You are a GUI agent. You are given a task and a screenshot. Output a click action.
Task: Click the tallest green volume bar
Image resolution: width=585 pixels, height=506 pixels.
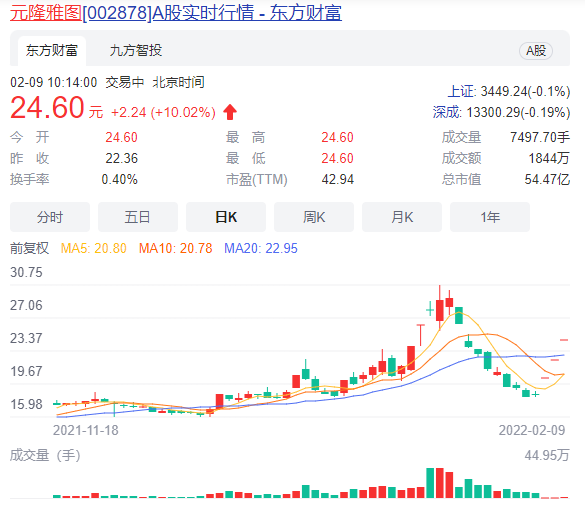pos(430,483)
